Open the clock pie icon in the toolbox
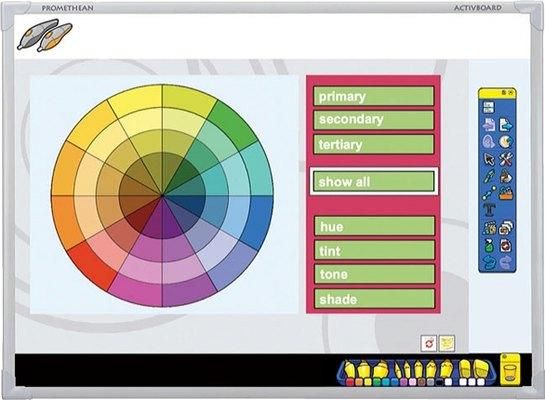The image size is (545, 400). pos(506,142)
